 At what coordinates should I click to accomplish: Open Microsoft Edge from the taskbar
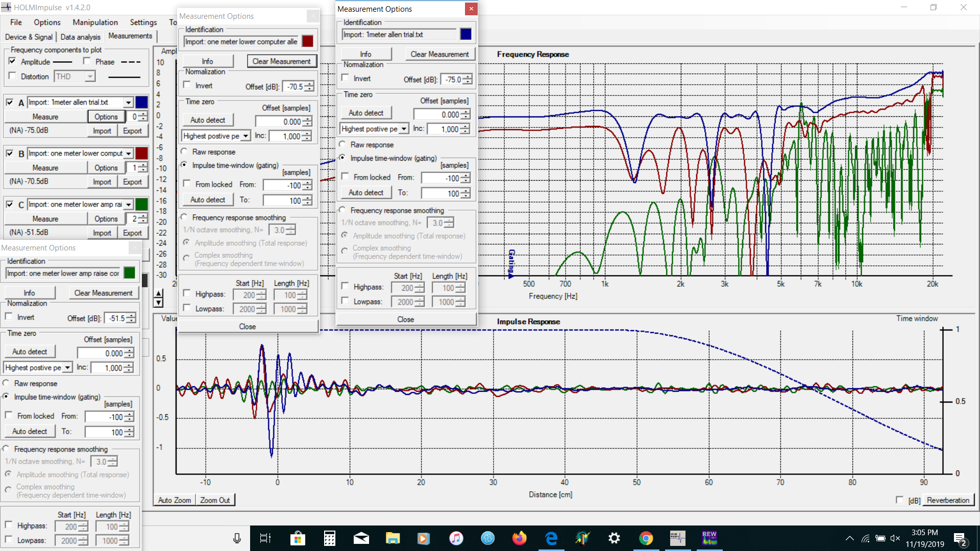[x=551, y=538]
